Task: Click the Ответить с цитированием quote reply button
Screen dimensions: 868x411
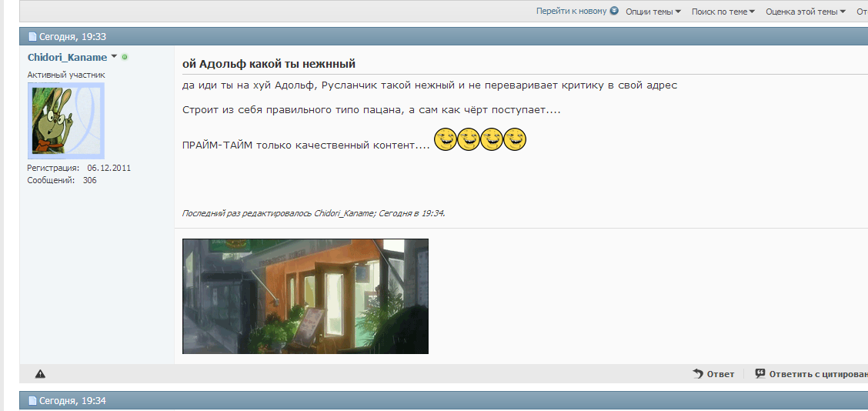Action: (x=812, y=374)
